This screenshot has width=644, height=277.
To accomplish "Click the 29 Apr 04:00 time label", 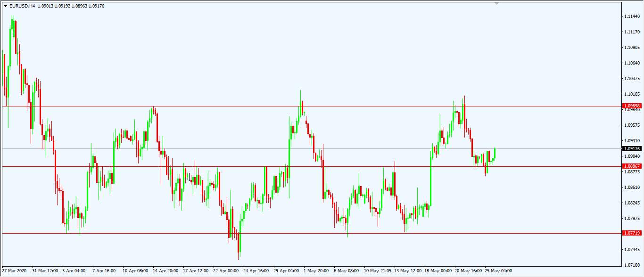I will tap(287, 271).
